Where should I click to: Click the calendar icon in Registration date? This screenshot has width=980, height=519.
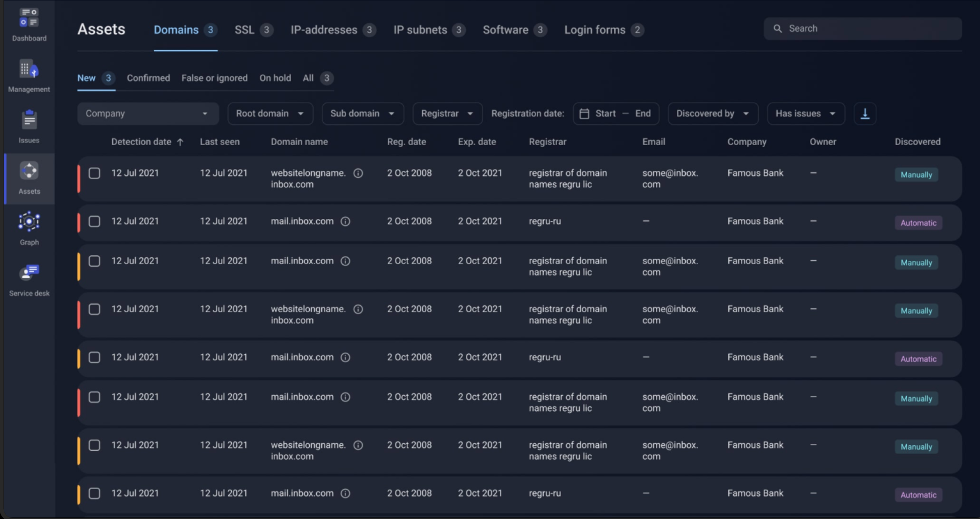[x=584, y=113]
